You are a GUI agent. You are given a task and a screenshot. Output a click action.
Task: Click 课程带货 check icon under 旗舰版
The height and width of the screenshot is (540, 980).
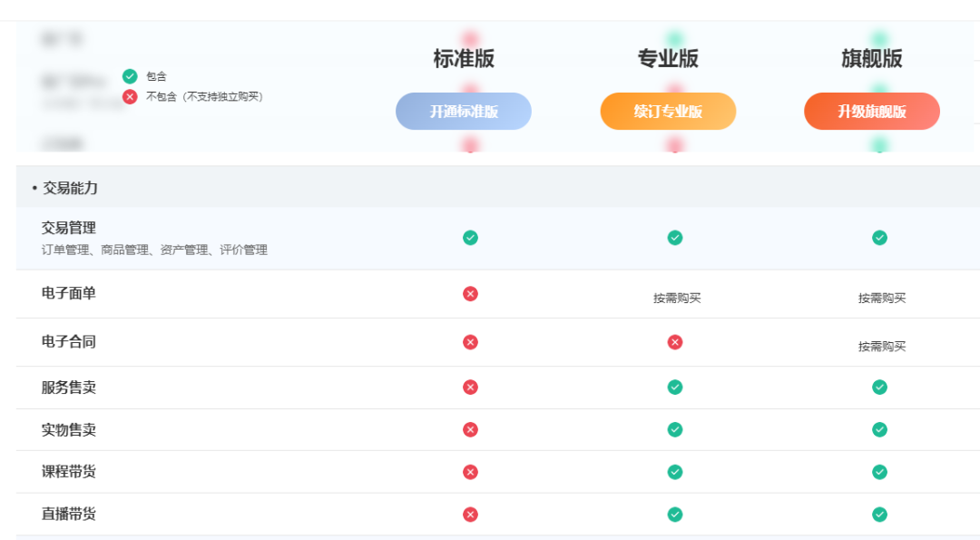[x=879, y=472]
